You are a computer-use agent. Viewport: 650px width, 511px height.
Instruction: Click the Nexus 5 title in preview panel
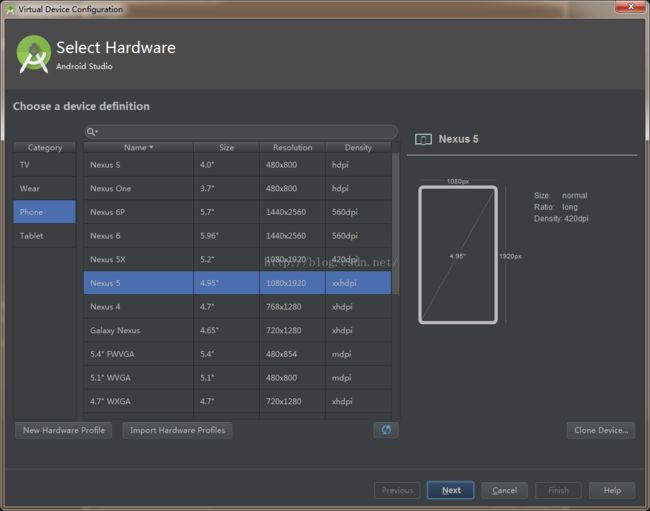[458, 139]
